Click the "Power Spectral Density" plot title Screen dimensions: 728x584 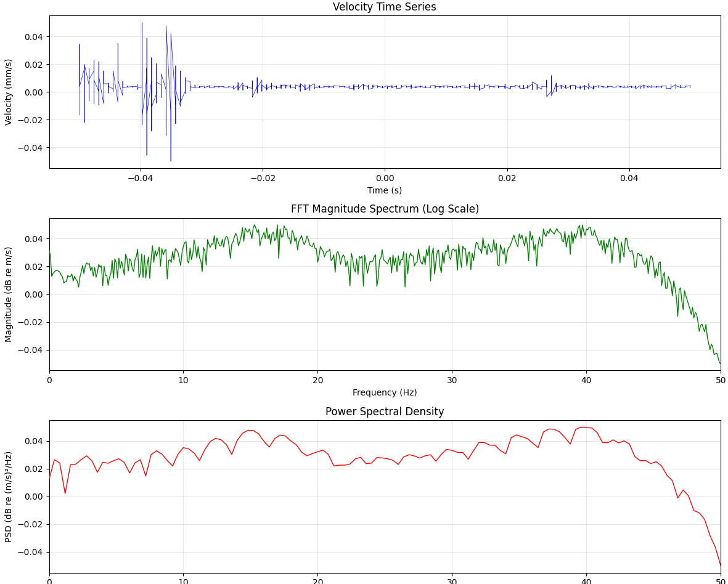[384, 412]
